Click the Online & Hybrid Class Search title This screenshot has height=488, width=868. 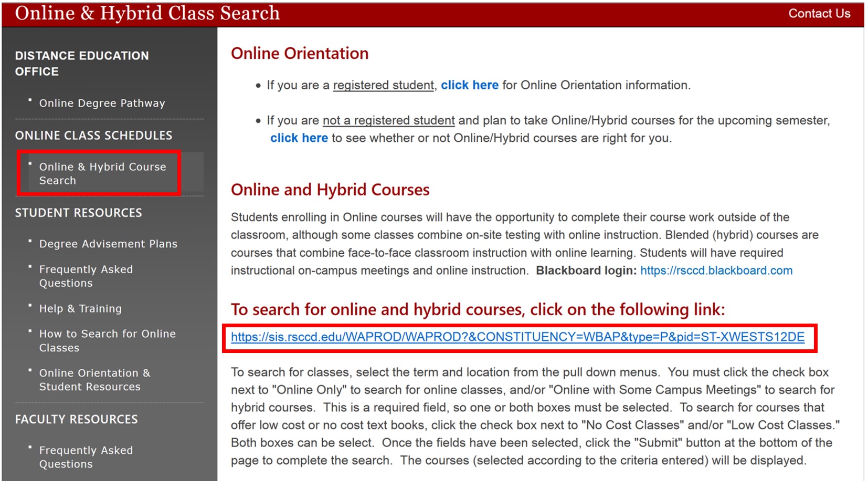[x=147, y=13]
